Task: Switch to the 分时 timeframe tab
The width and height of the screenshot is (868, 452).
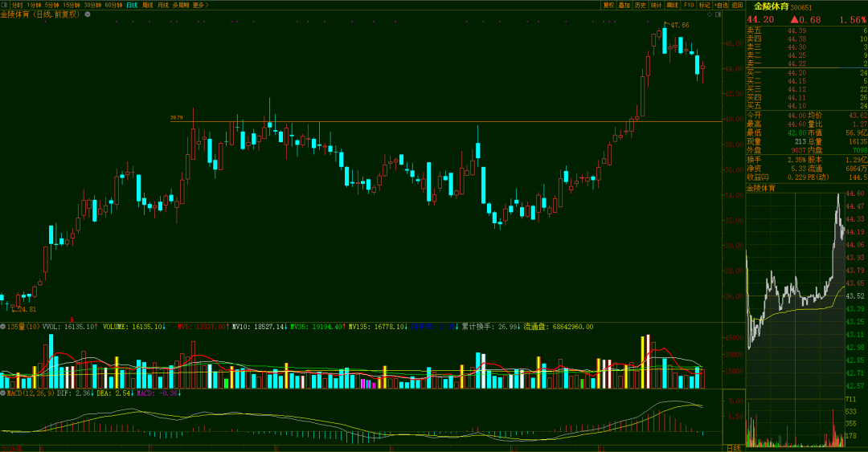Action: coord(17,5)
